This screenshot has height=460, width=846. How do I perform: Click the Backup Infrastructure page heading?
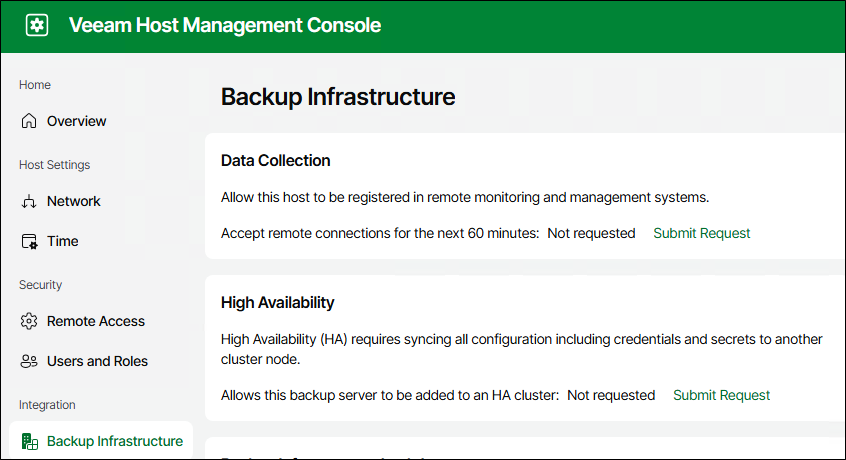click(x=337, y=97)
